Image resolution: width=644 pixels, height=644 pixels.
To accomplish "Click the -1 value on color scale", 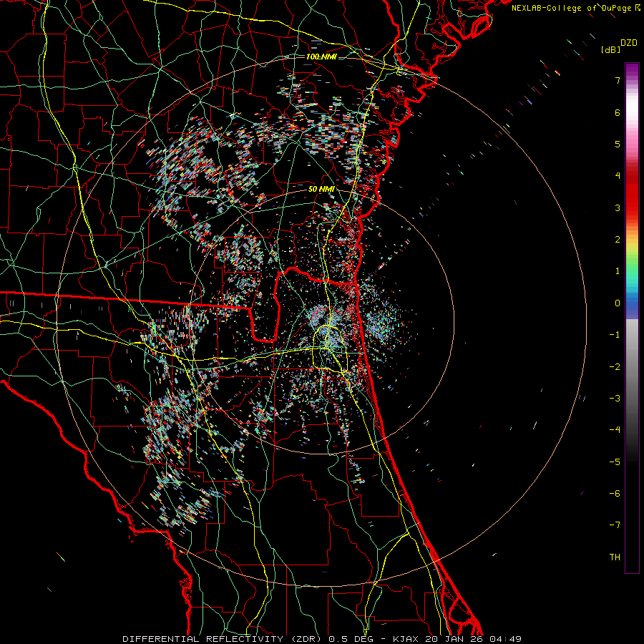I will coord(615,335).
